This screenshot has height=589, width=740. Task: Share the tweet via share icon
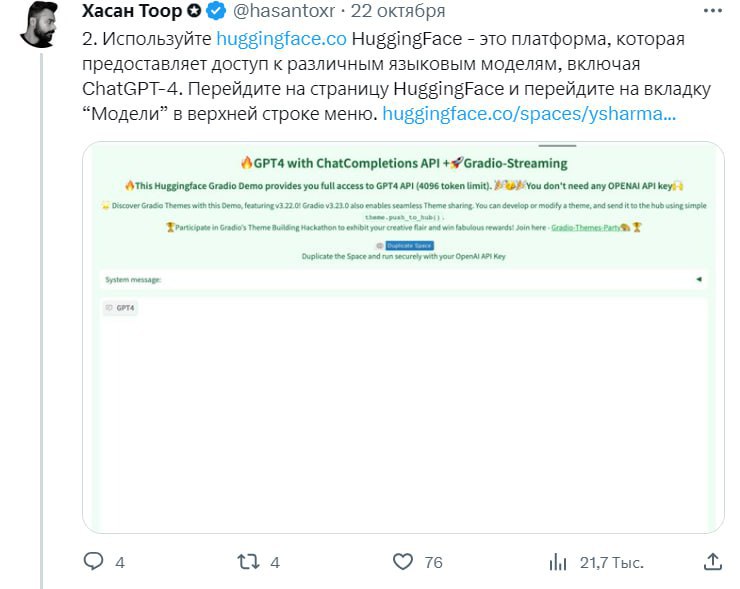pyautogui.click(x=712, y=561)
